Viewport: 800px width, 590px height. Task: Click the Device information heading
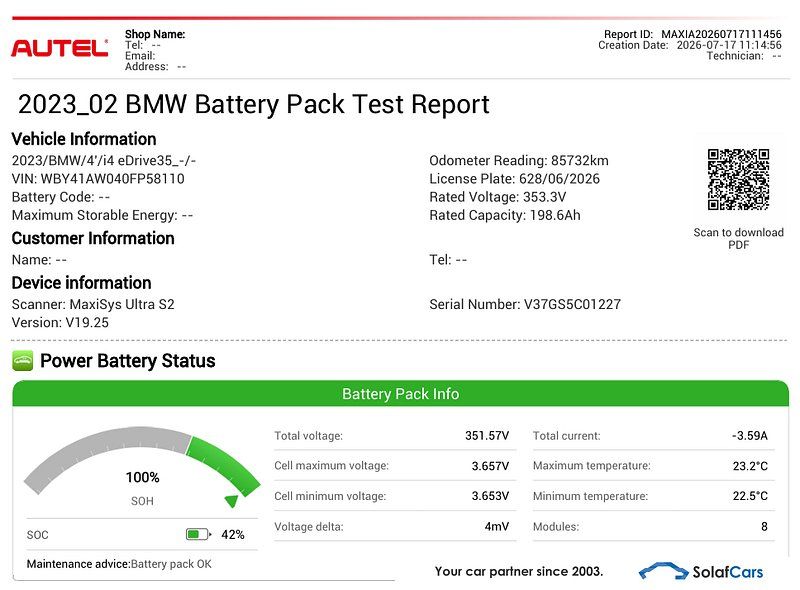(x=82, y=283)
